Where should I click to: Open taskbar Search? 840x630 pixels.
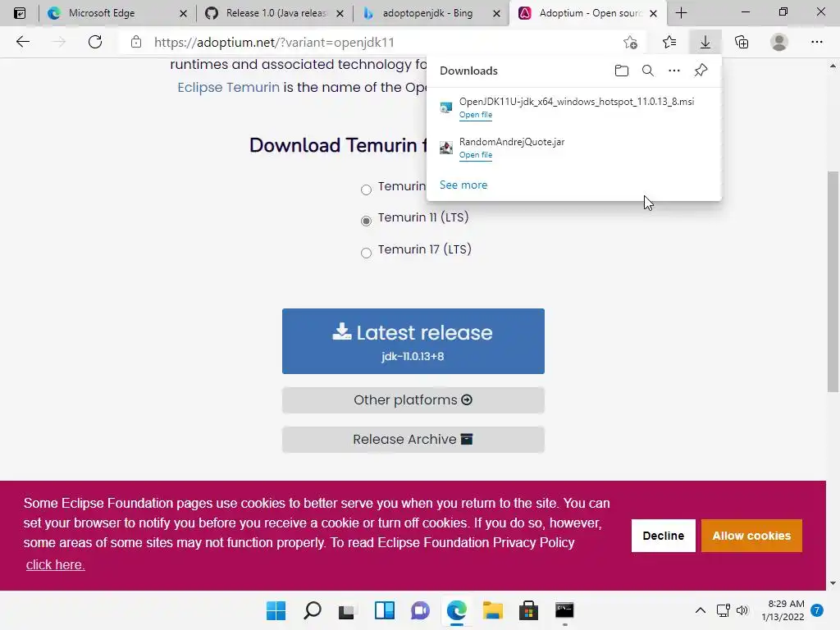pos(313,610)
